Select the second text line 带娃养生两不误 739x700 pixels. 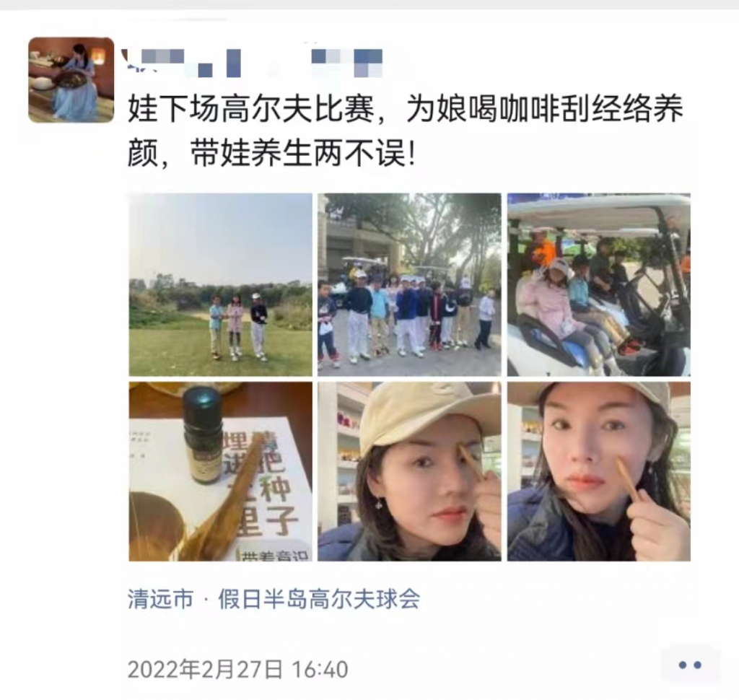[272, 154]
